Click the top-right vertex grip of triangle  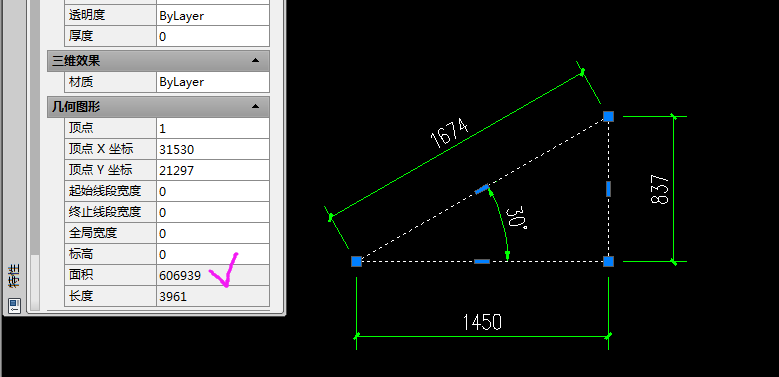[609, 116]
